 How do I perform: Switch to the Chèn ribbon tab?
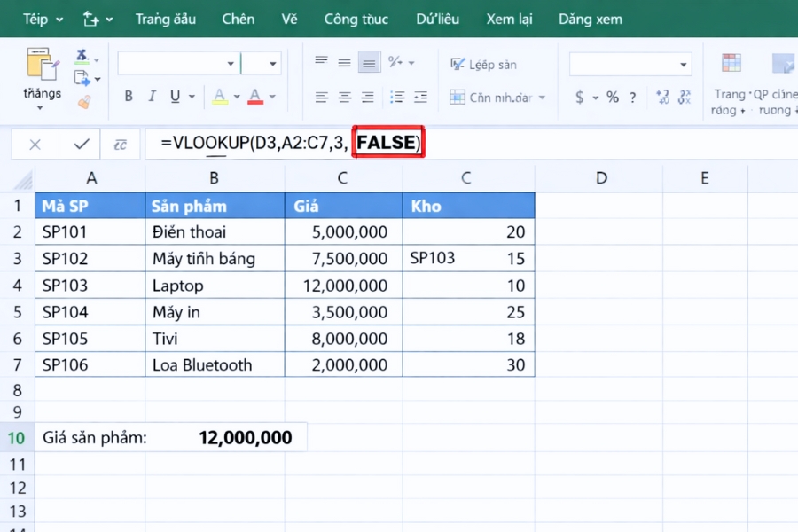pyautogui.click(x=238, y=19)
